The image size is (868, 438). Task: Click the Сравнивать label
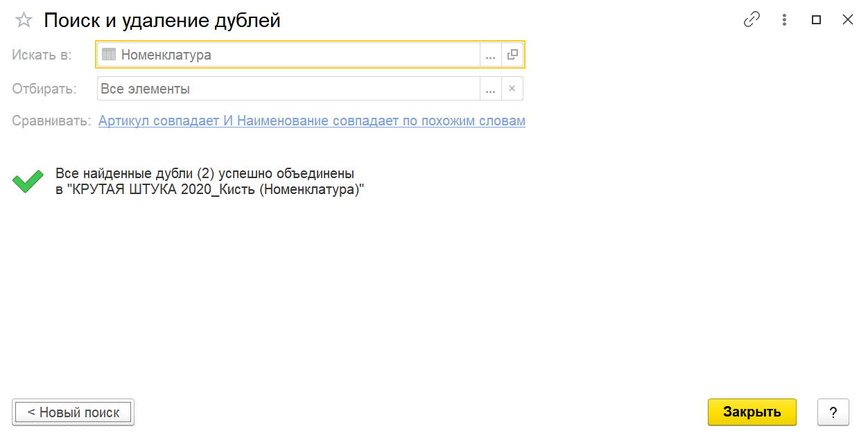[x=51, y=121]
